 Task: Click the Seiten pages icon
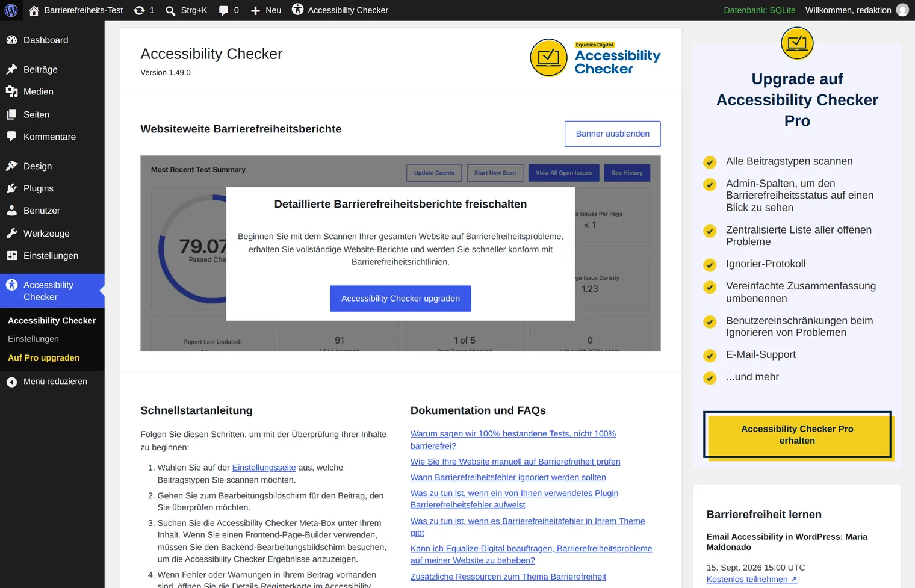tap(11, 114)
